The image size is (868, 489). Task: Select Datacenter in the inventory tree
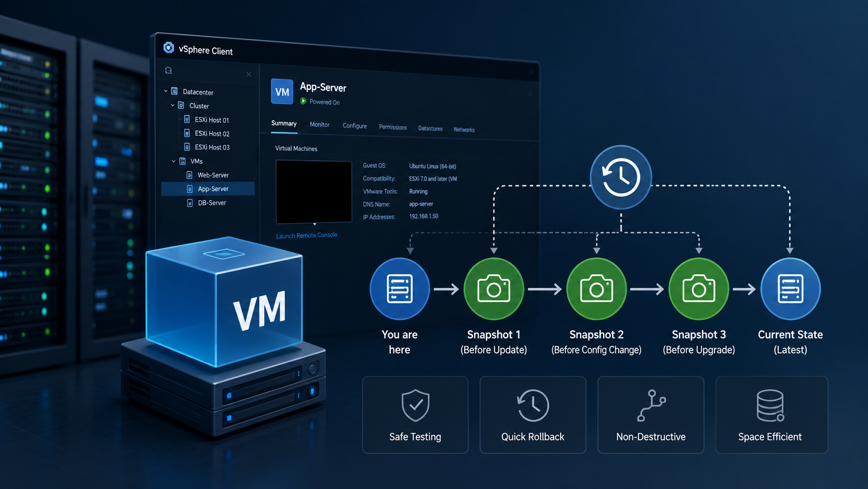coord(198,92)
